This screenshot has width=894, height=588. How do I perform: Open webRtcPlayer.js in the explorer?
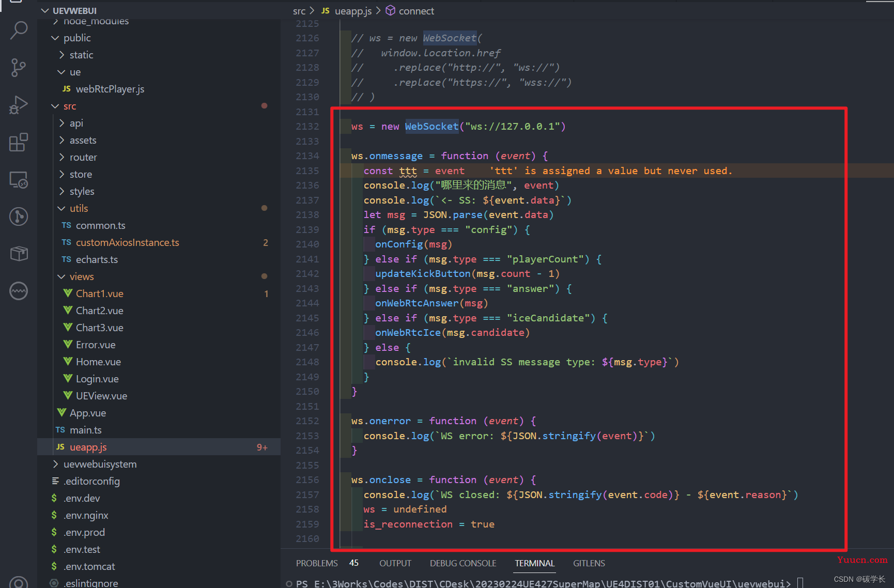[110, 89]
